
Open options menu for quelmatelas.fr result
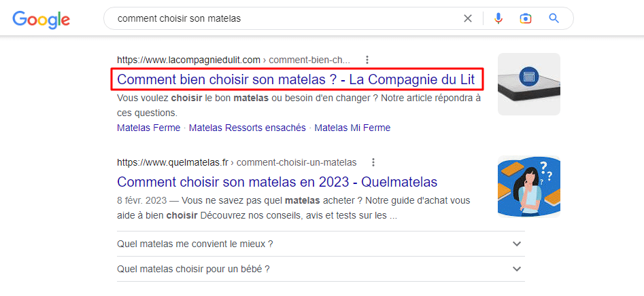[373, 162]
